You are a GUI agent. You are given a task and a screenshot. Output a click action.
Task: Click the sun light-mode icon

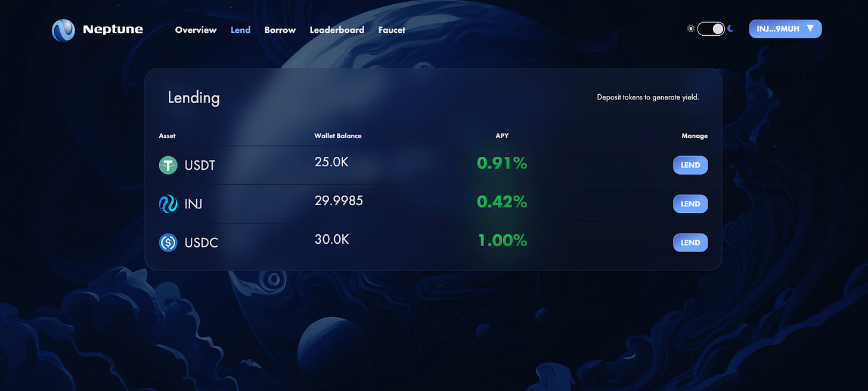[690, 29]
